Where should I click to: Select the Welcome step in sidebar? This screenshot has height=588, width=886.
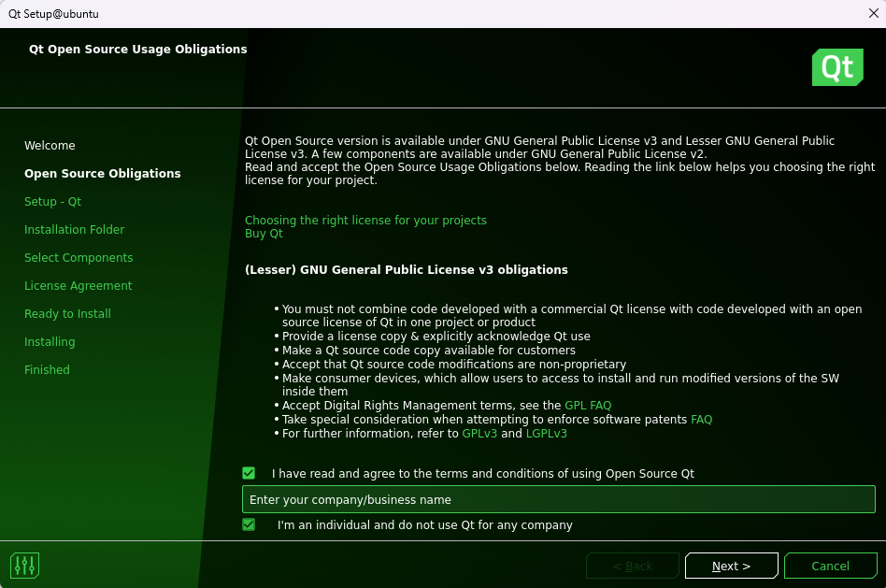tap(50, 146)
